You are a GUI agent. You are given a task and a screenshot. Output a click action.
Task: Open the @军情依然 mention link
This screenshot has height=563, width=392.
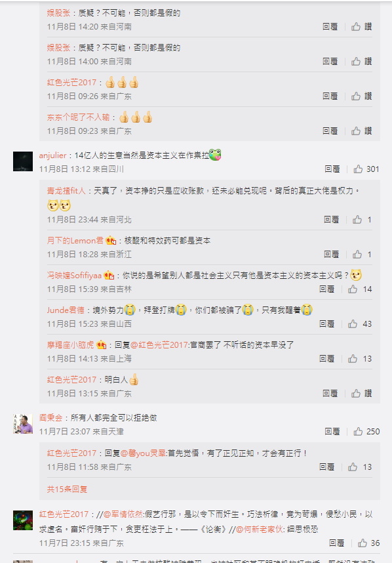(123, 514)
